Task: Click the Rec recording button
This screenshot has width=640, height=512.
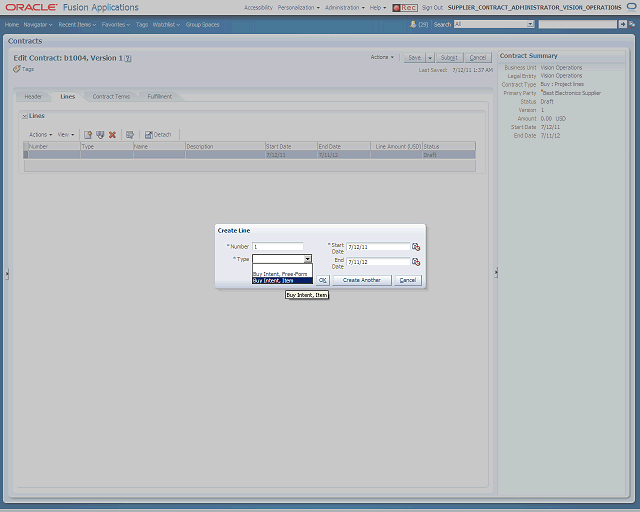Action: pos(405,8)
